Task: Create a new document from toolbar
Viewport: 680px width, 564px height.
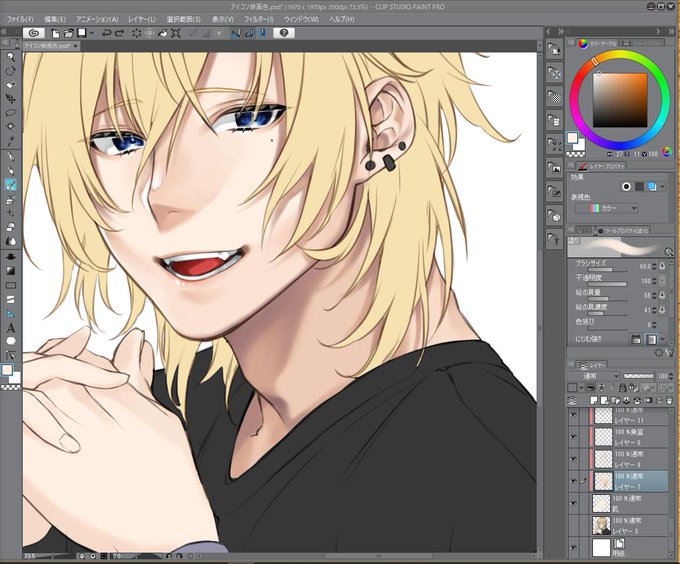Action: pos(56,33)
